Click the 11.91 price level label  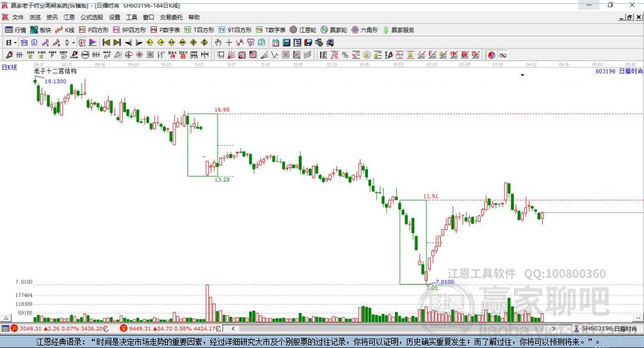point(431,196)
